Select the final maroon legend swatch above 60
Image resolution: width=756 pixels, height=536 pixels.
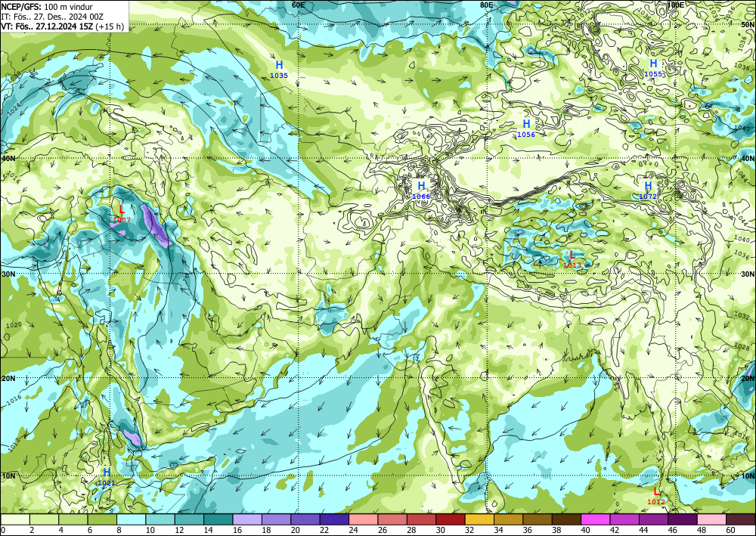tap(741, 519)
